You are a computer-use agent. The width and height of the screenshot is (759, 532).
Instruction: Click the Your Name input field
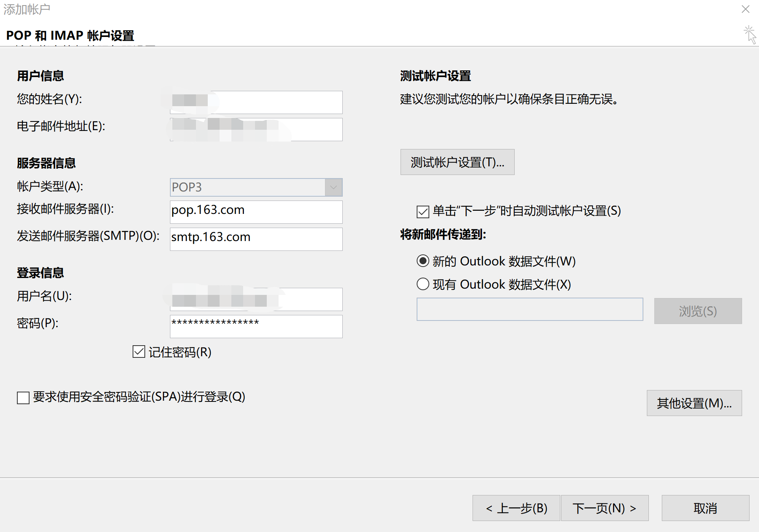pyautogui.click(x=275, y=102)
